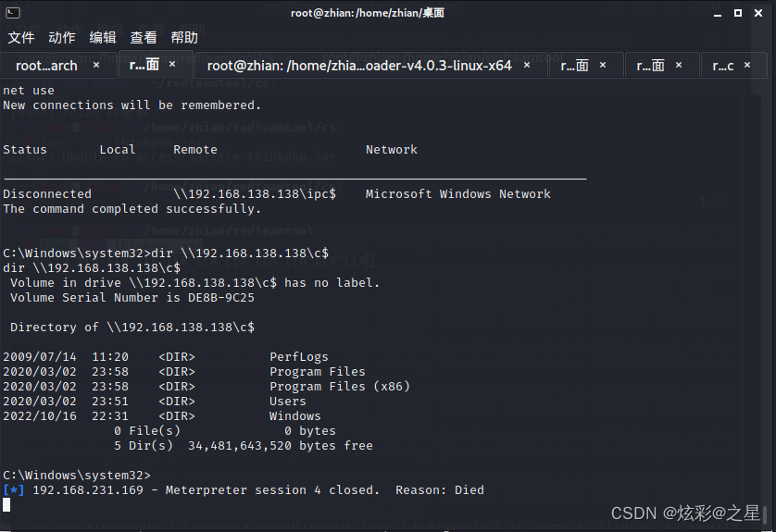The height and width of the screenshot is (532, 776).
Task: Click the 'Directory of \\192.168.138.138\c$' line
Action: pyautogui.click(x=132, y=328)
